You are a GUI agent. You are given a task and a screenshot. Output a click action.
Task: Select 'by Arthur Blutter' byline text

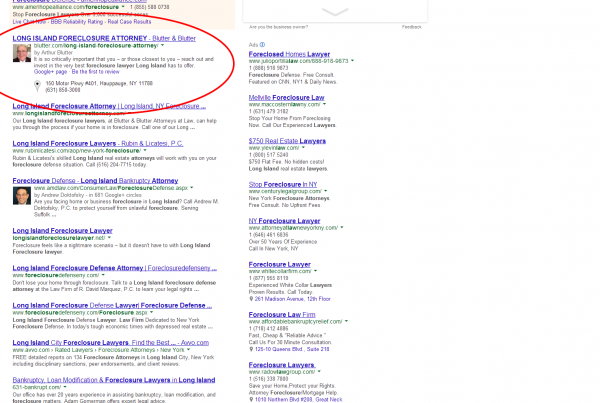(x=53, y=52)
